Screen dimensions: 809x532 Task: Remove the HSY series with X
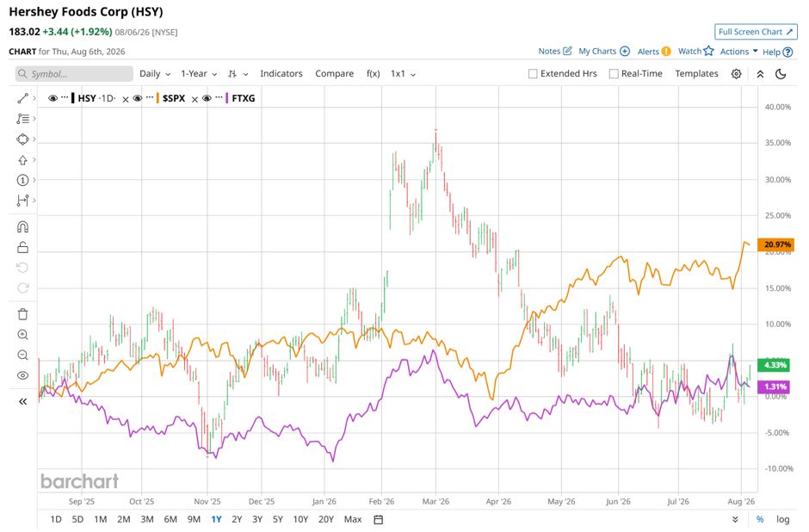point(126,99)
